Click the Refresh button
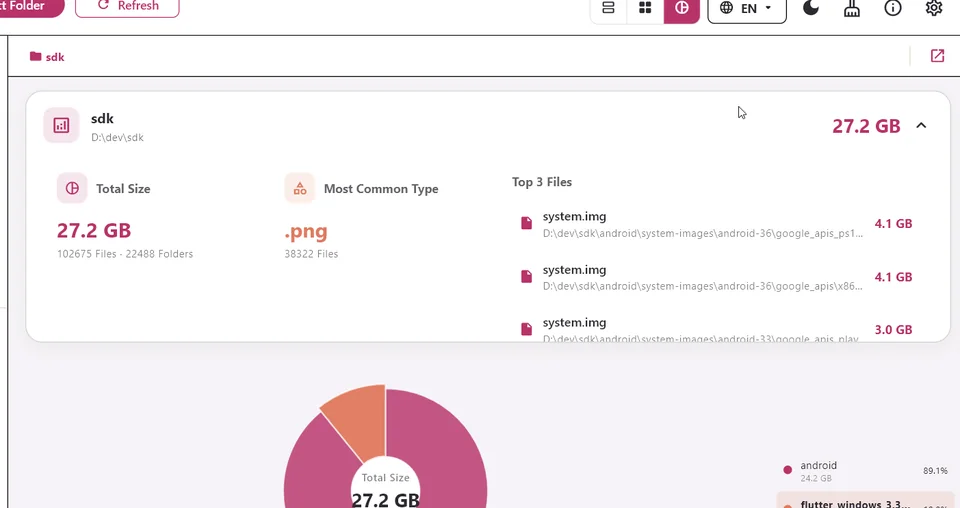Viewport: 960px width, 508px height. (x=127, y=6)
